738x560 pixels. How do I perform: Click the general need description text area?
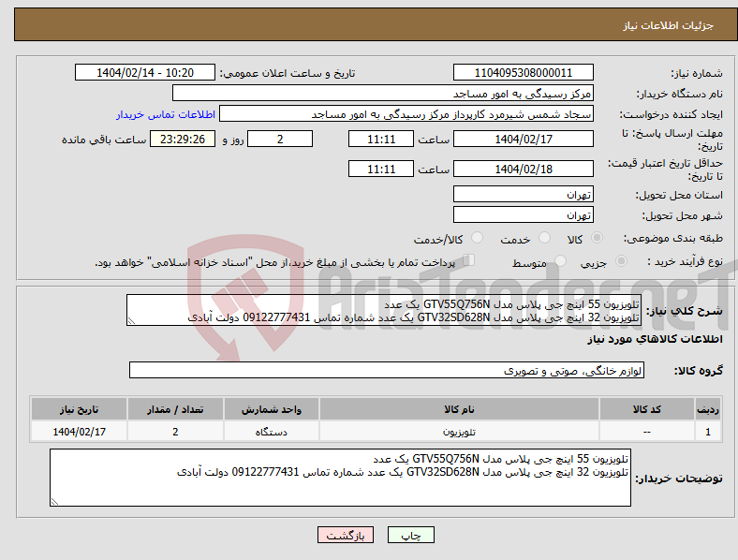(384, 310)
